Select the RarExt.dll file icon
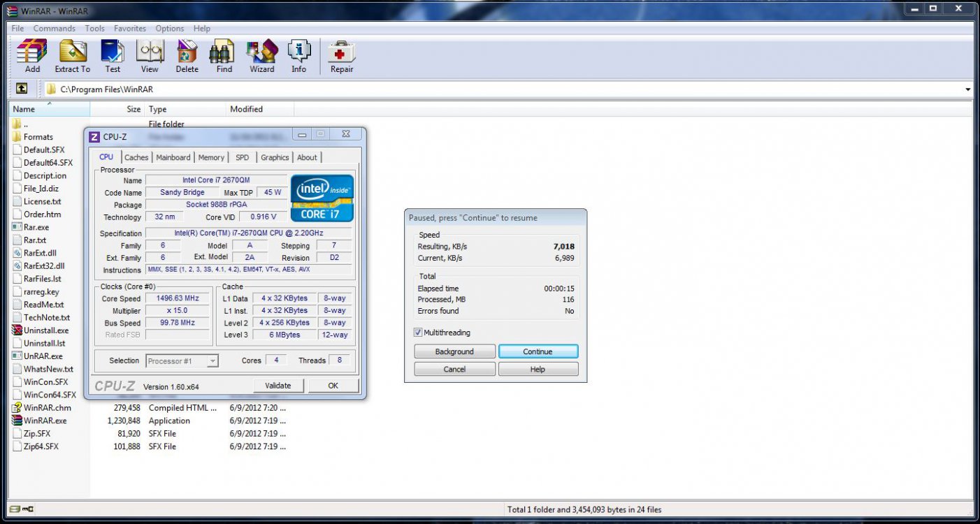This screenshot has height=524, width=980. [x=17, y=253]
